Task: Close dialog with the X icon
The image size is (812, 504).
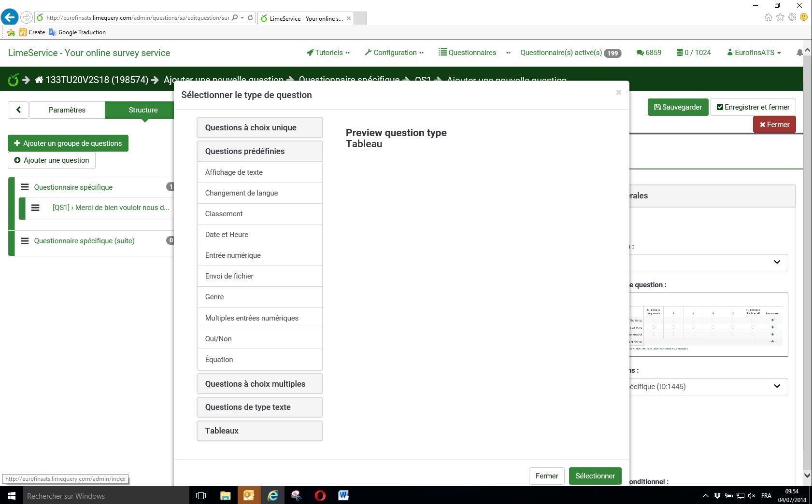Action: [618, 93]
